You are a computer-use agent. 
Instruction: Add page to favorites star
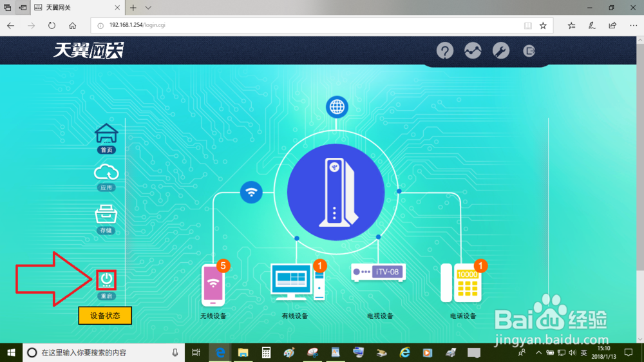(x=543, y=26)
